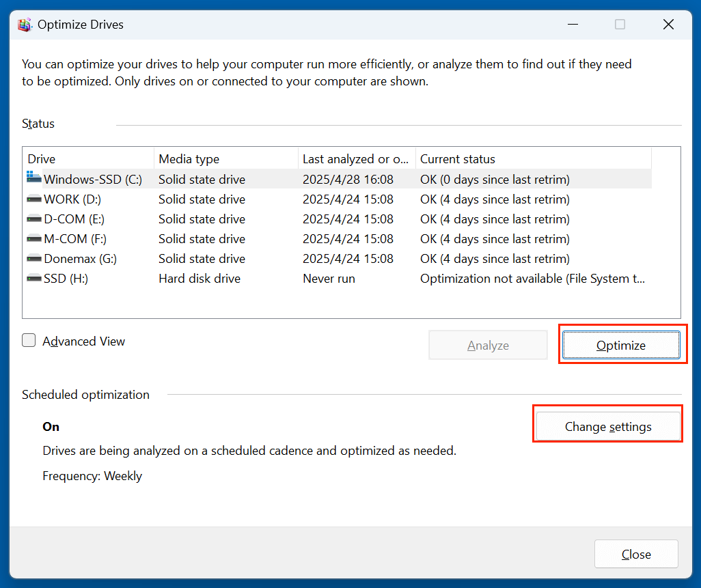Minimize the Optimize Drives window
Screen dimensions: 701x588
pos(573,24)
